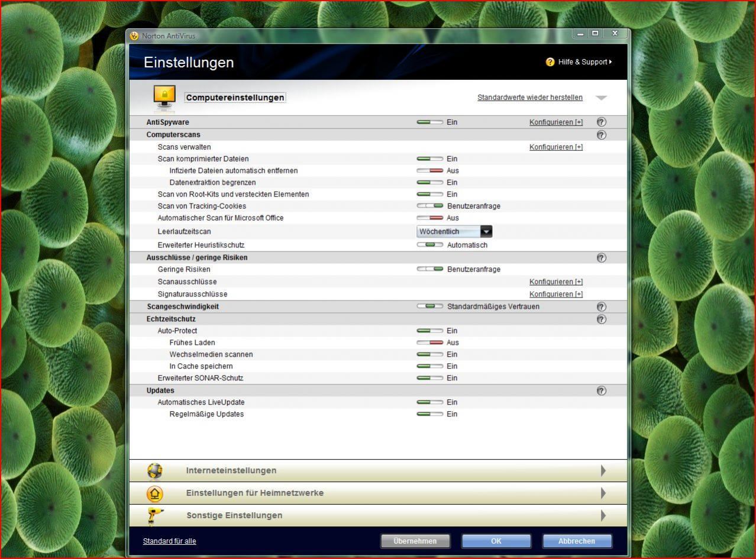Open help for AntiSpyware row

[601, 122]
